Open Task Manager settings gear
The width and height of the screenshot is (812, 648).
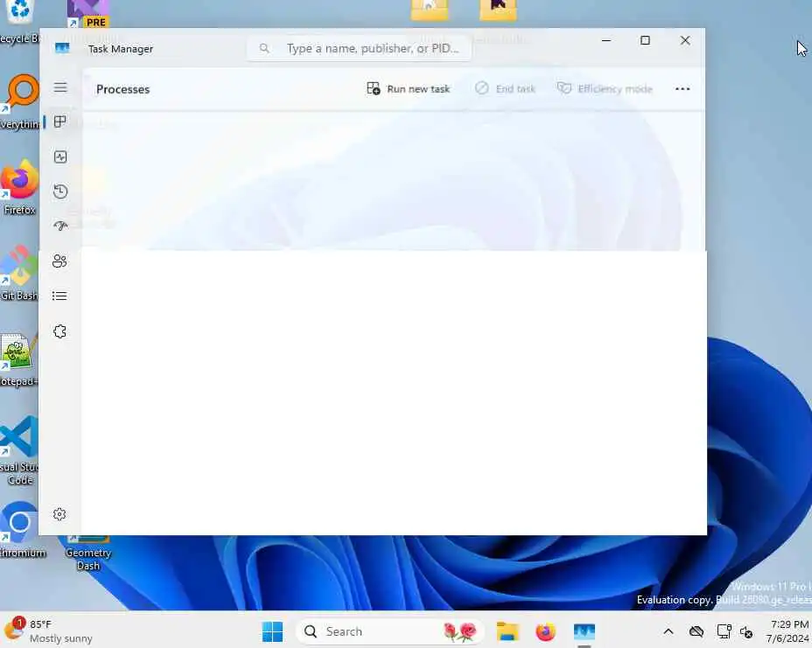[59, 514]
